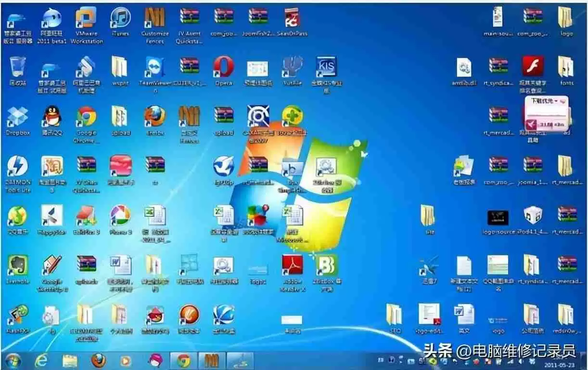
Task: Open the Google Chrome desktop shortcut
Action: click(87, 118)
